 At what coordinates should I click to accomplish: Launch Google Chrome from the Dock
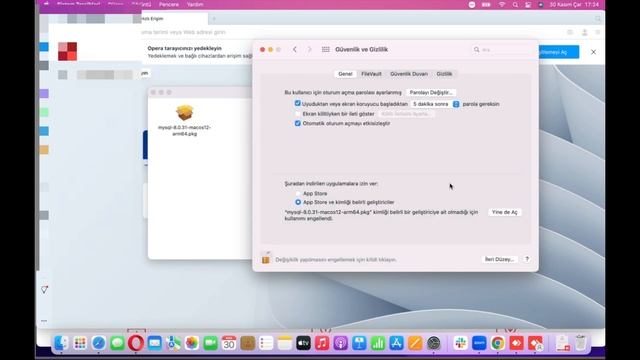tap(498, 343)
